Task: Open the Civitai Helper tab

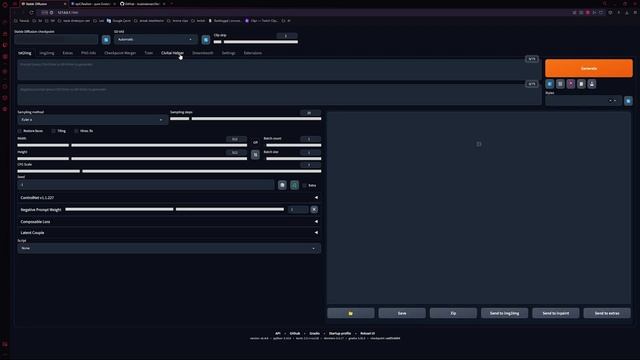Action: 172,53
